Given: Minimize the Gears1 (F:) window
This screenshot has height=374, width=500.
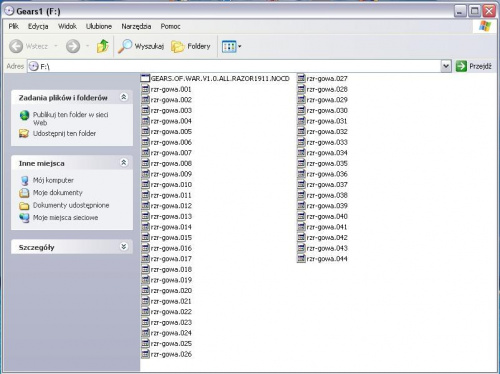Looking at the screenshot, I should point(460,11).
